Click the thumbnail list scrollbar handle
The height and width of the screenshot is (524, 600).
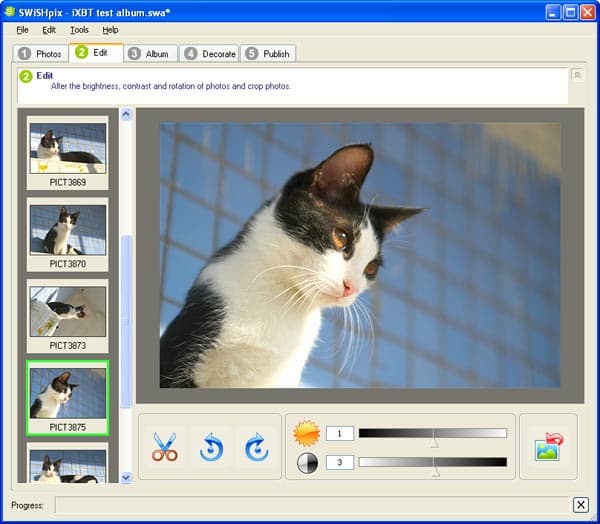point(126,322)
